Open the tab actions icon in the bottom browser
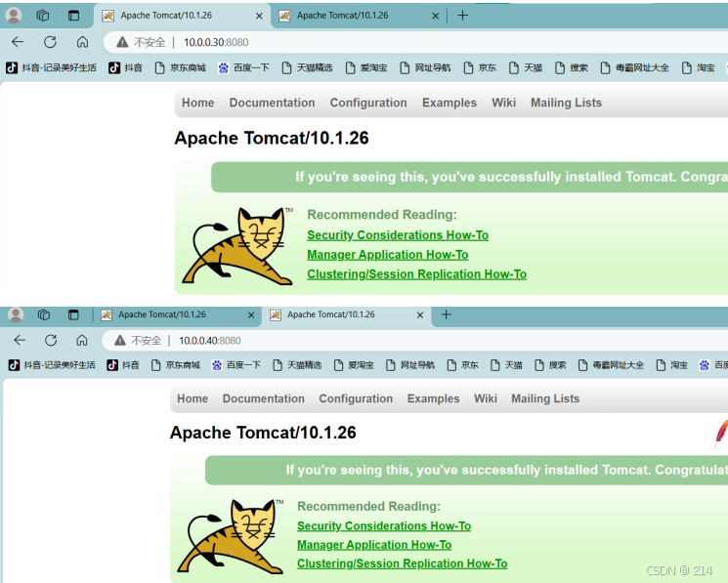This screenshot has height=583, width=728. (x=73, y=314)
